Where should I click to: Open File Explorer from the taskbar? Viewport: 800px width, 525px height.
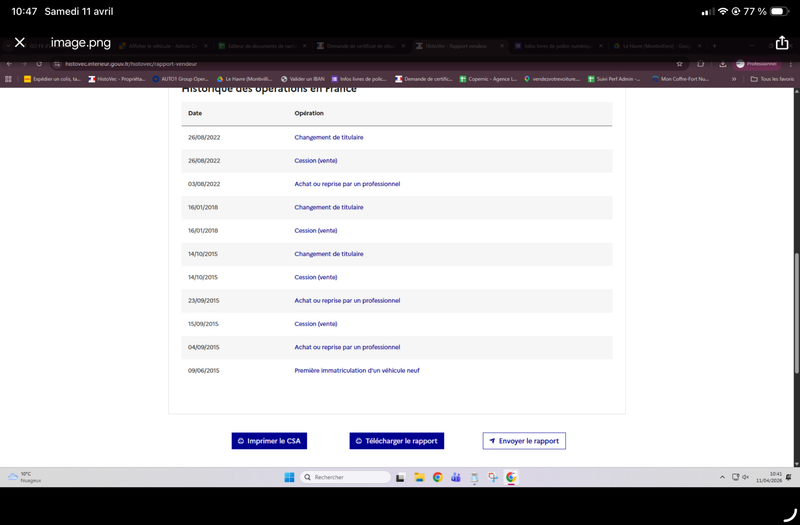(419, 477)
